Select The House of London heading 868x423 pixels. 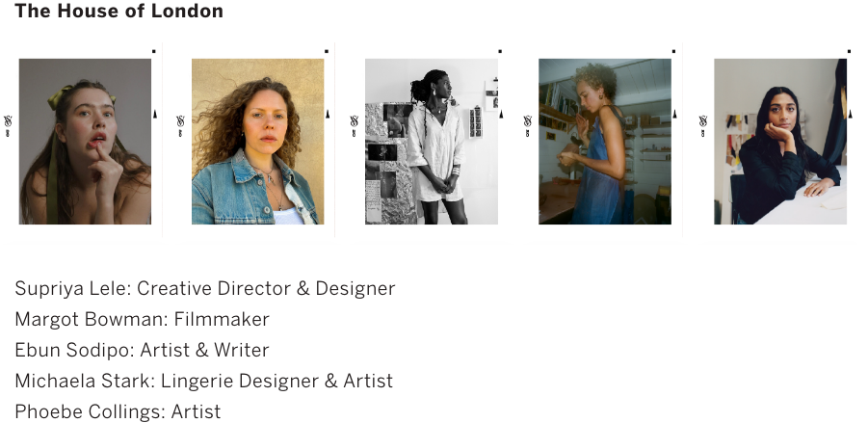click(x=119, y=11)
